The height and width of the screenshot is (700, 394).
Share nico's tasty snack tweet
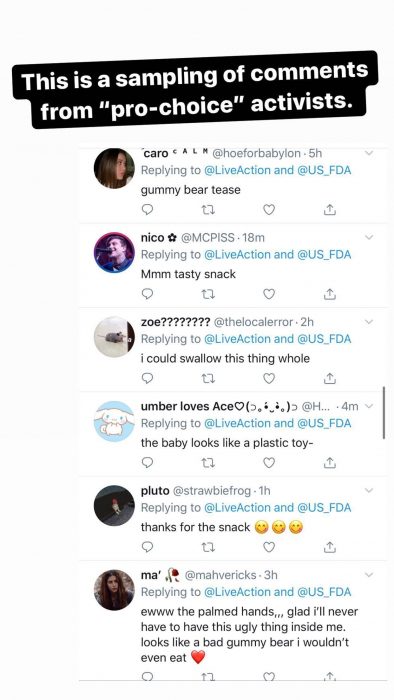[x=329, y=294]
